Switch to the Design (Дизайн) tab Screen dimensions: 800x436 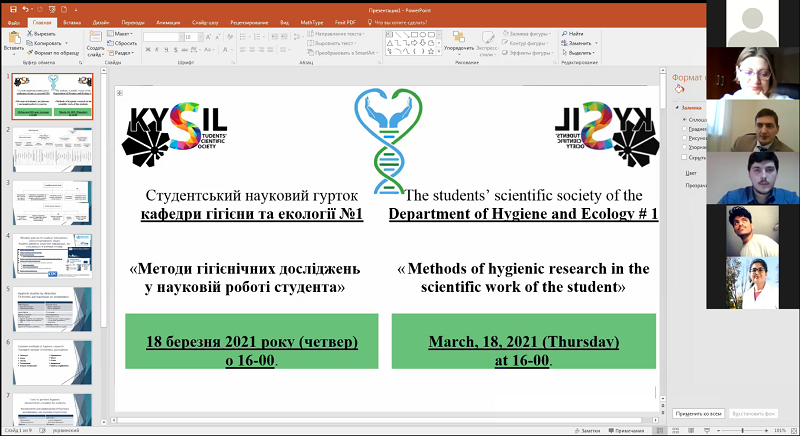point(101,22)
